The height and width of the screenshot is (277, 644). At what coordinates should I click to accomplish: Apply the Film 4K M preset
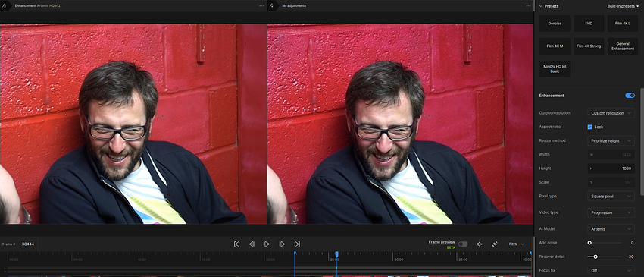click(555, 46)
